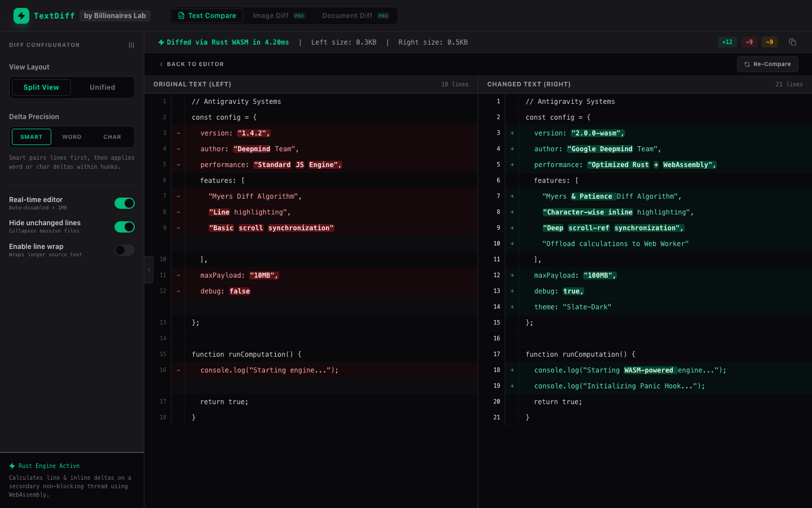Select CHAR delta precision
Screen dimensions: 812x508
tap(112, 137)
